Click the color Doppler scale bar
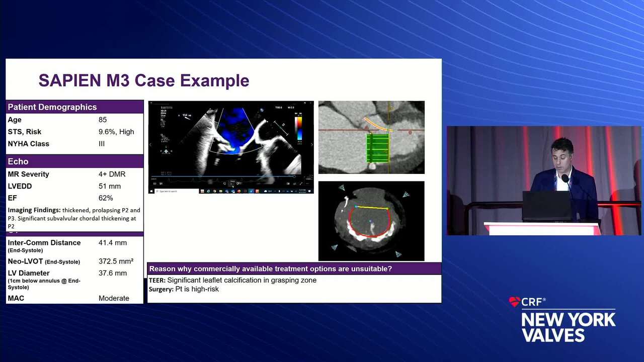The height and width of the screenshot is (362, 644). (299, 128)
